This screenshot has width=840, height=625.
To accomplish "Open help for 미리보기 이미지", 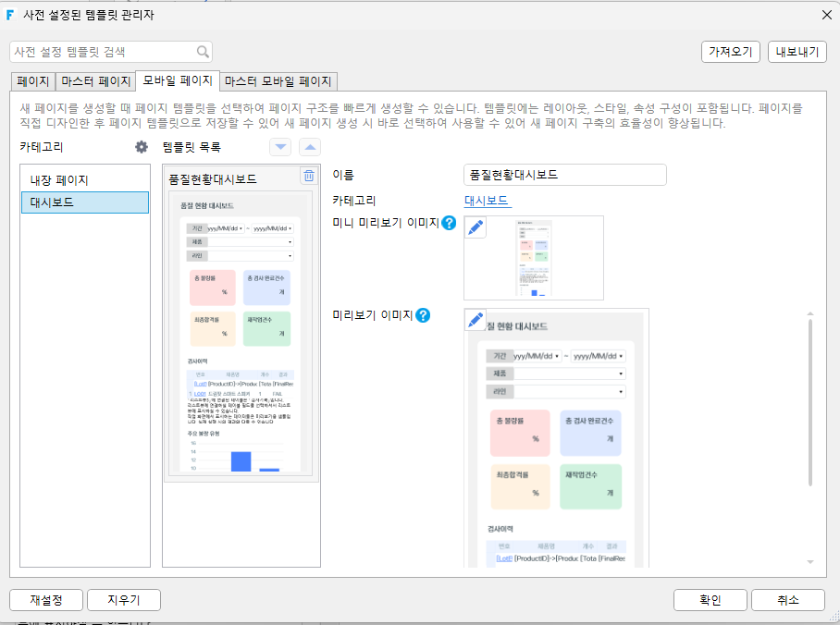I will 423,315.
